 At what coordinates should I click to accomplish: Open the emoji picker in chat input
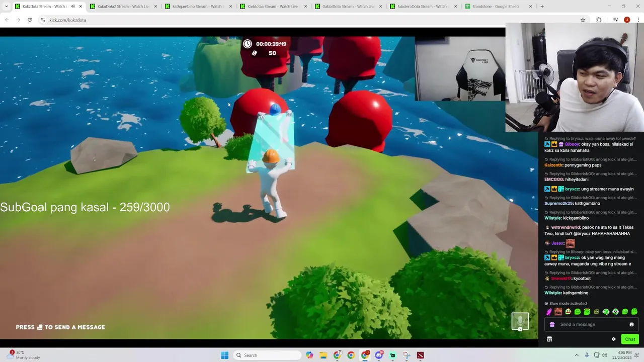[x=632, y=324]
